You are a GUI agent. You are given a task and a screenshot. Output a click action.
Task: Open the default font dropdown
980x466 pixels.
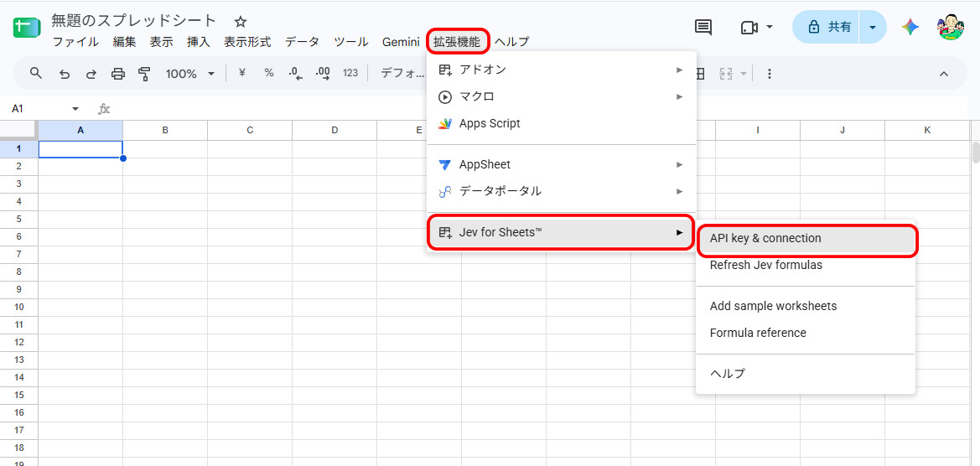click(x=402, y=74)
